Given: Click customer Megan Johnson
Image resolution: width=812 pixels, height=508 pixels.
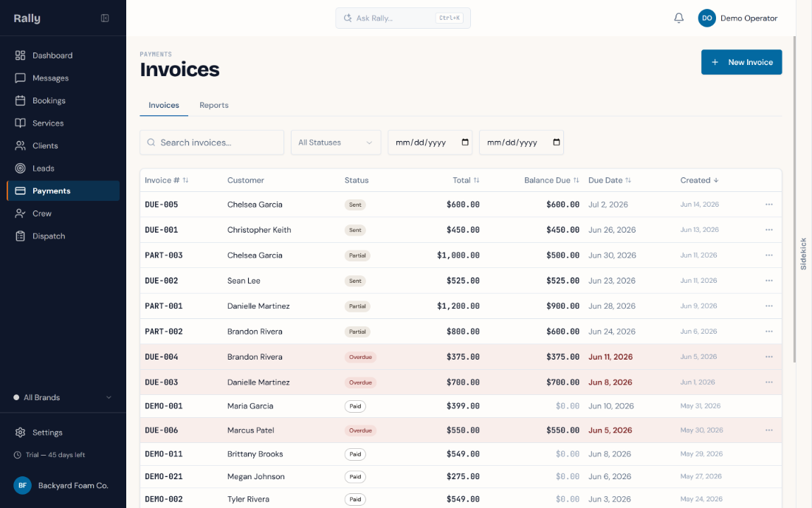Looking at the screenshot, I should pos(256,476).
